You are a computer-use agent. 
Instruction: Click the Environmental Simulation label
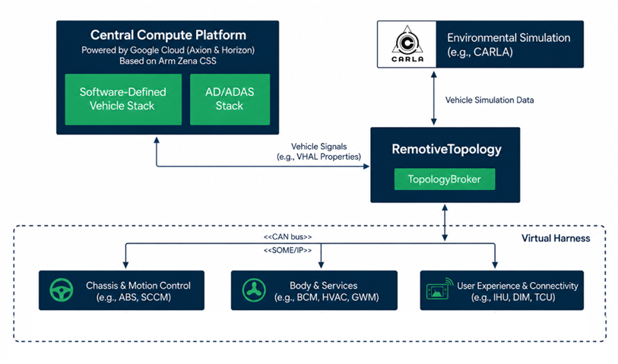pos(509,38)
